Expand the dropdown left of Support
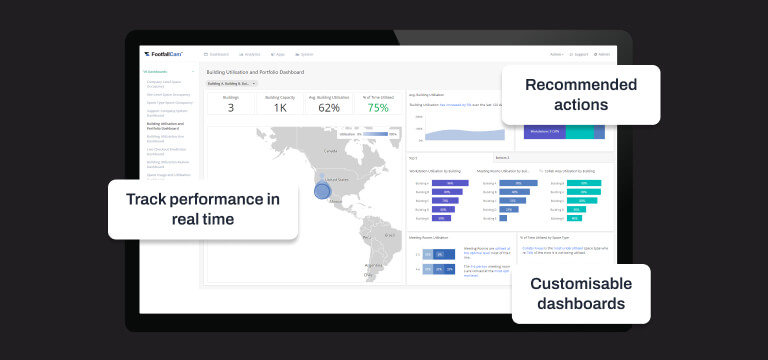The width and height of the screenshot is (768, 360). 557,54
